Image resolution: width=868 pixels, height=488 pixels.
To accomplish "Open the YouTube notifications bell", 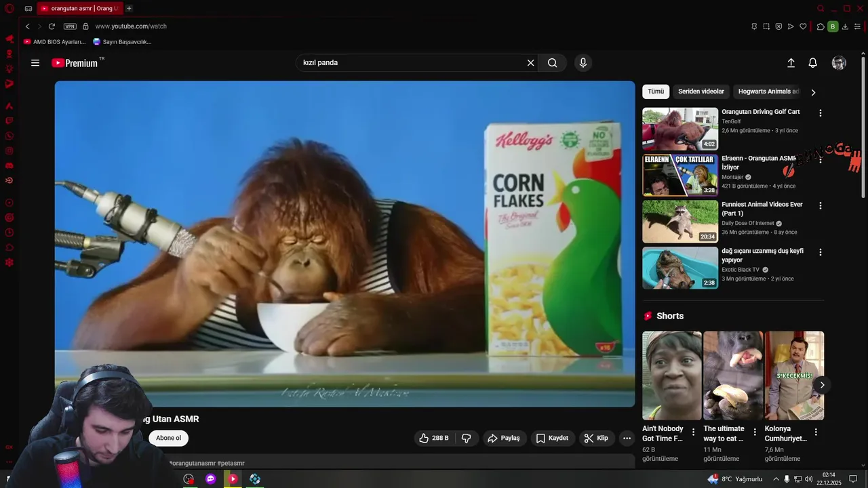I will pyautogui.click(x=812, y=63).
